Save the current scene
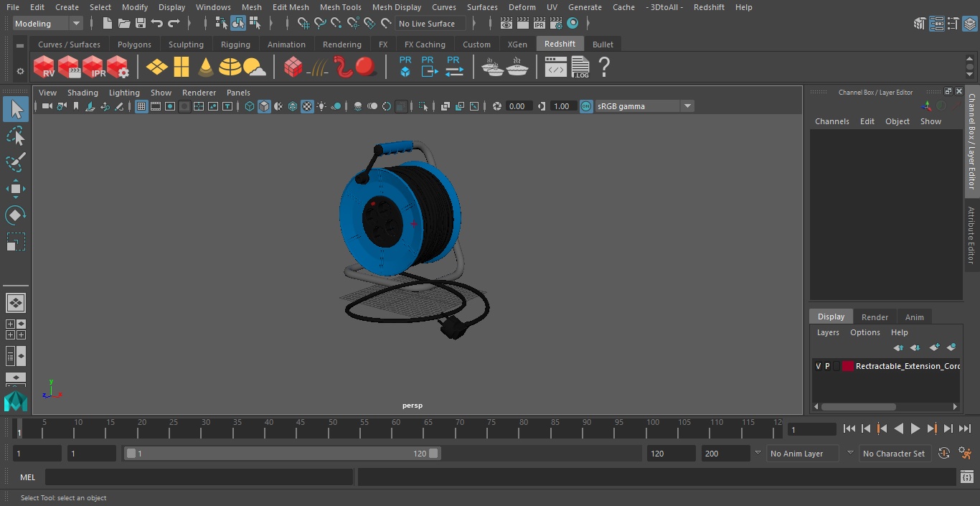Viewport: 980px width, 506px height. (x=141, y=24)
